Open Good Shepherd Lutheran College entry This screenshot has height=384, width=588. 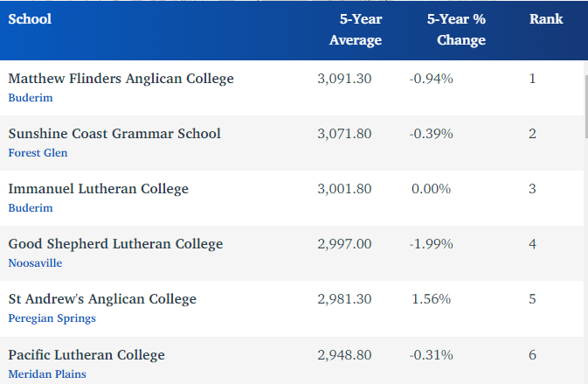(115, 244)
